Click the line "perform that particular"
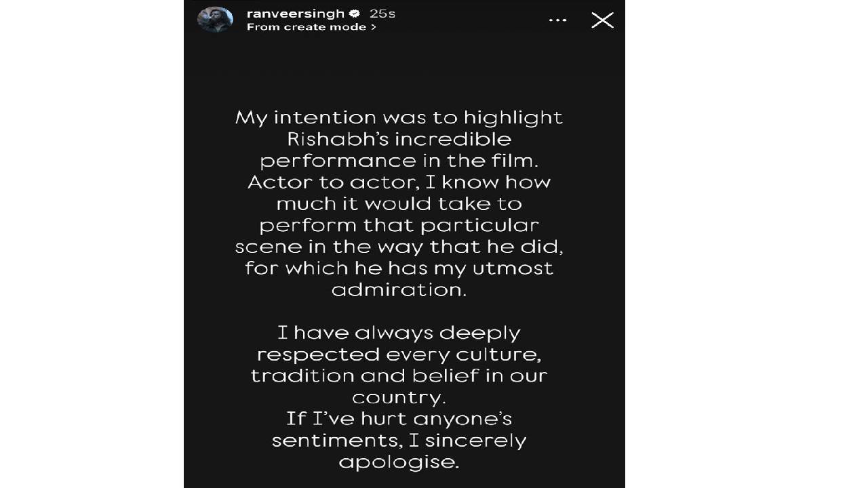Image resolution: width=868 pixels, height=488 pixels. point(399,225)
